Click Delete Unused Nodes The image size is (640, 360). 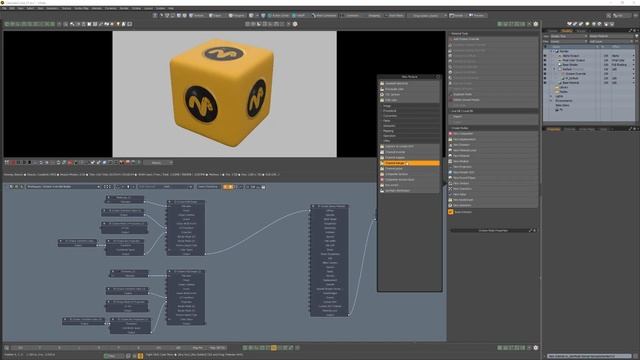pyautogui.click(x=493, y=100)
